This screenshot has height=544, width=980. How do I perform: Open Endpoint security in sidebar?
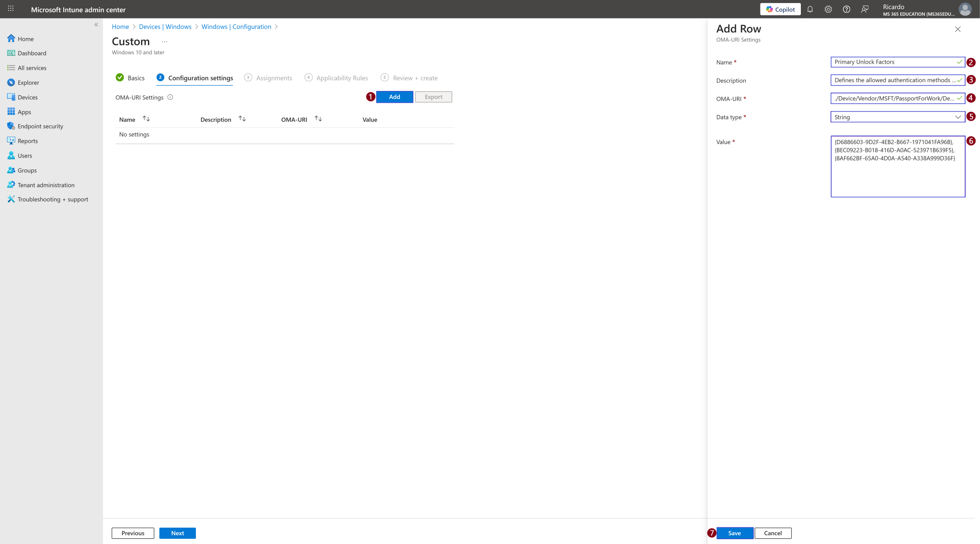pyautogui.click(x=40, y=126)
